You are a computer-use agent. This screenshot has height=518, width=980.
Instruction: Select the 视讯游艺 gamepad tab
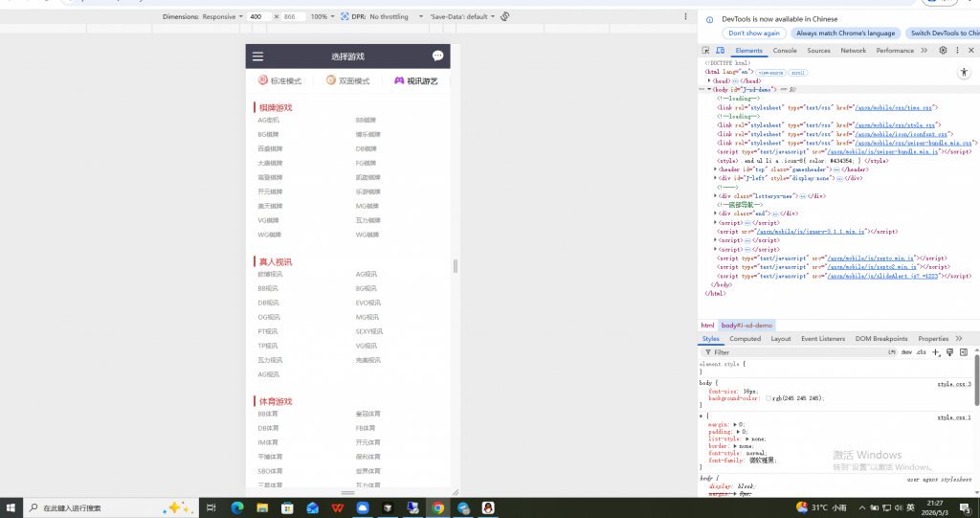coord(416,80)
